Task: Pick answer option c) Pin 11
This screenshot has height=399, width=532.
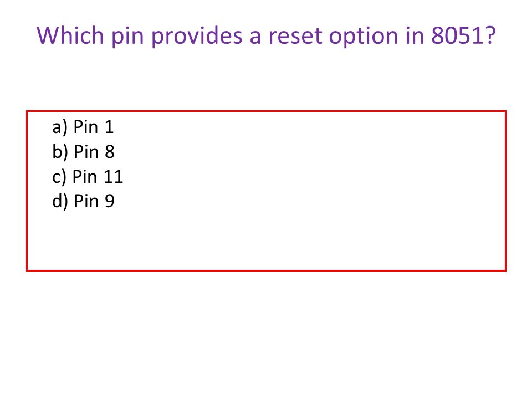Action: click(88, 177)
